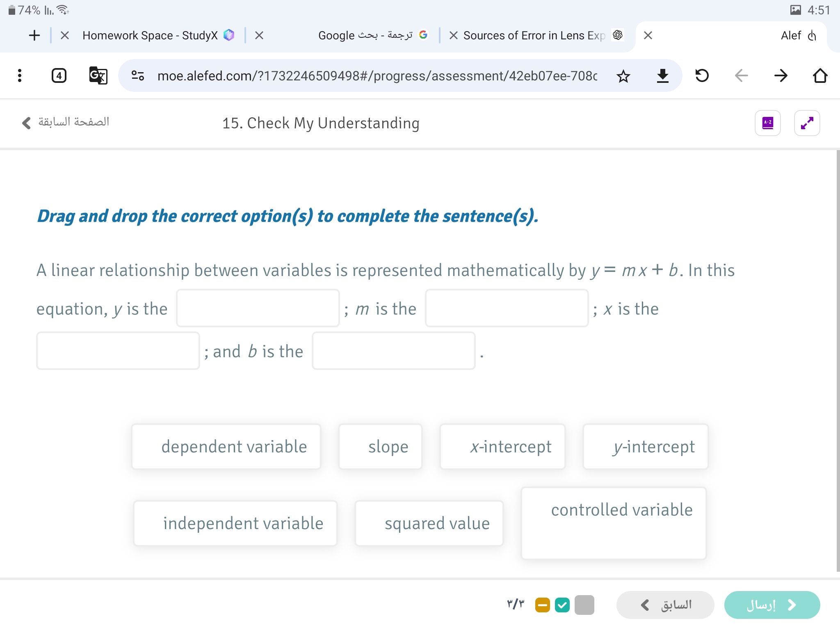
Task: Click the blank after 'b is the'
Action: point(394,351)
